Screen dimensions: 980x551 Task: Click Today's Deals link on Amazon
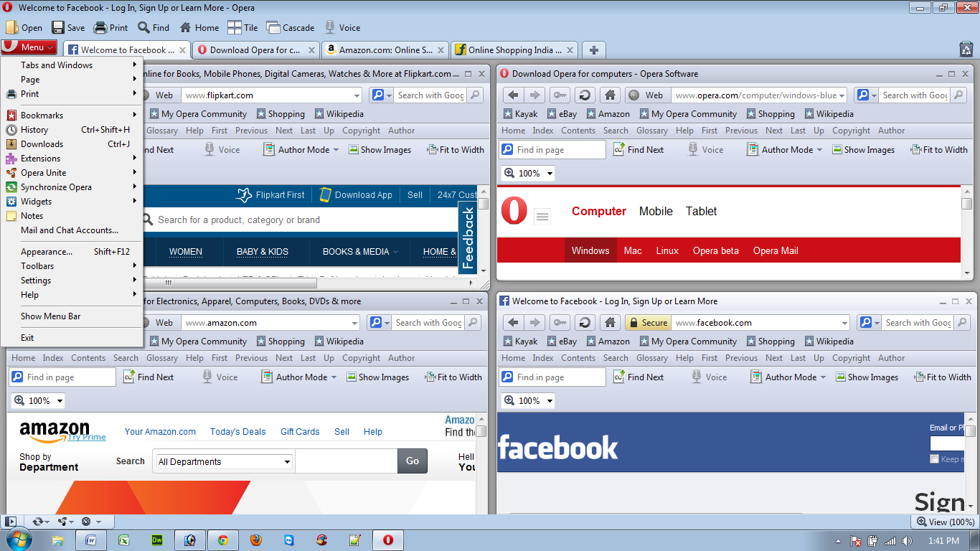click(237, 431)
